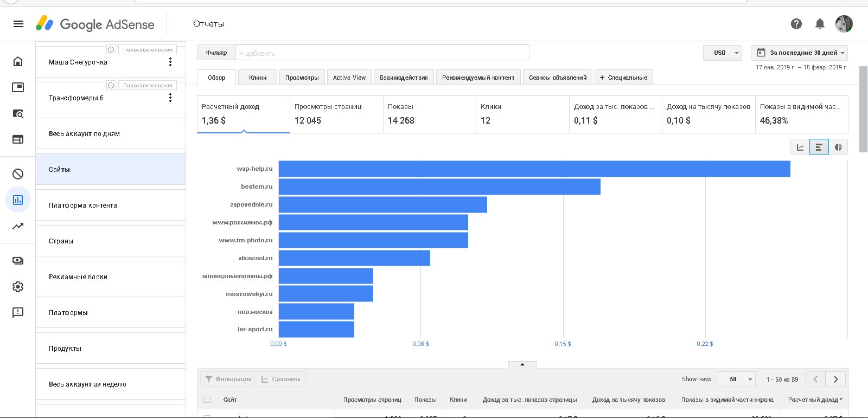Image resolution: width=868 pixels, height=418 pixels.
Task: Open the Клики tab
Action: click(x=258, y=78)
